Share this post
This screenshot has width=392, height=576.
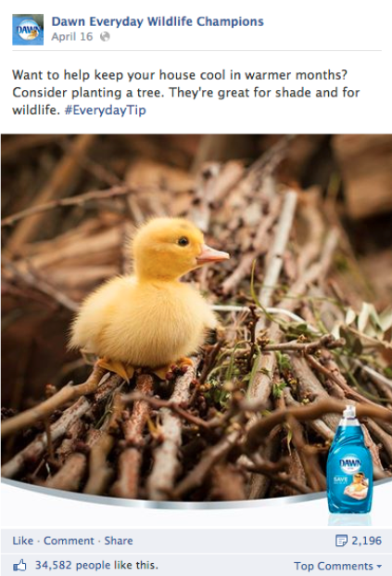point(119,541)
